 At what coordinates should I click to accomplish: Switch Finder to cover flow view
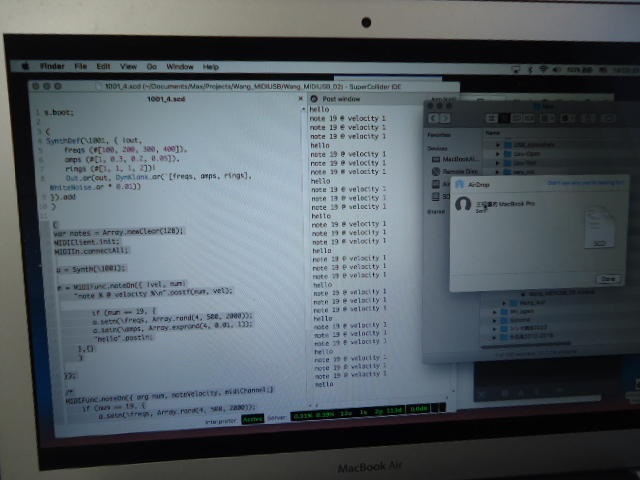[x=529, y=118]
